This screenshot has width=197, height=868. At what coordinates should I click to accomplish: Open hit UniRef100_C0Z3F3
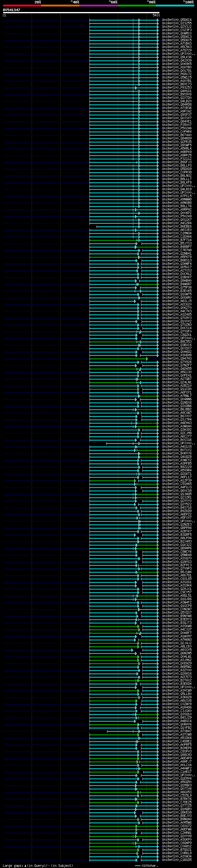click(177, 30)
